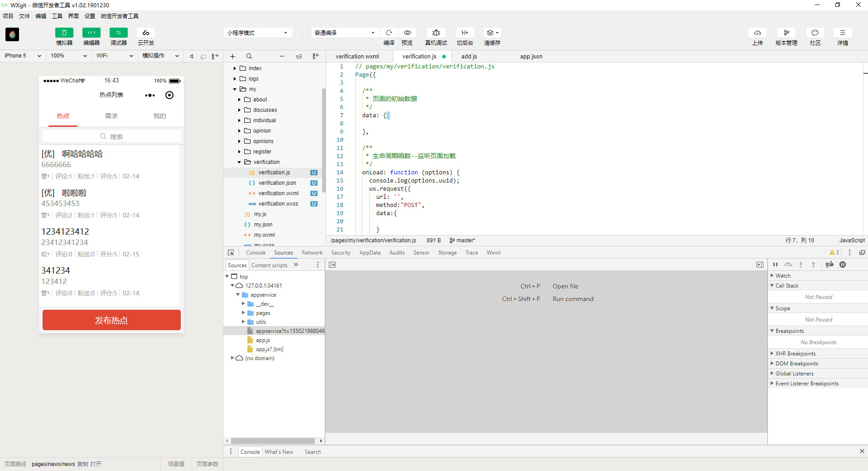Open the file tree more options ellipsis

282,56
